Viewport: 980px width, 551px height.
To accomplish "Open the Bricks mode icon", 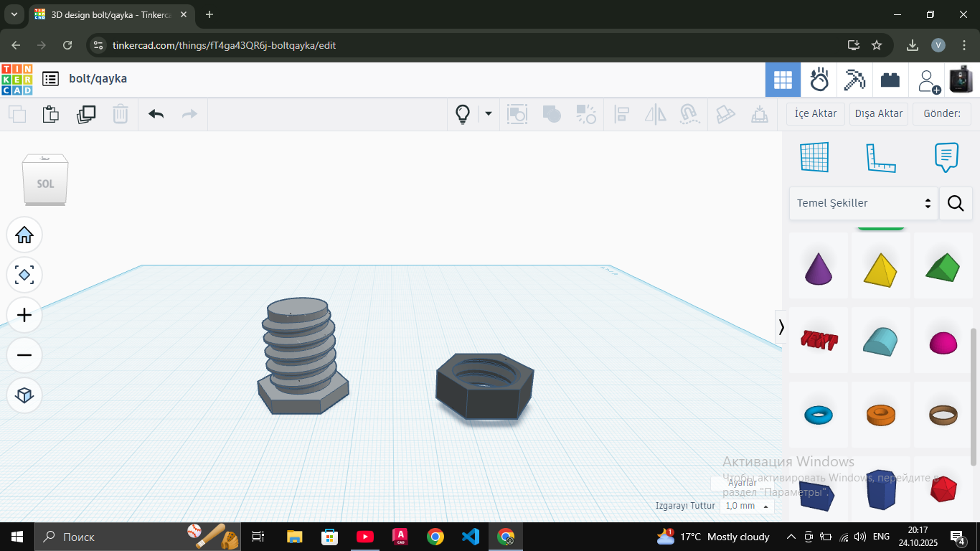I will coord(890,80).
